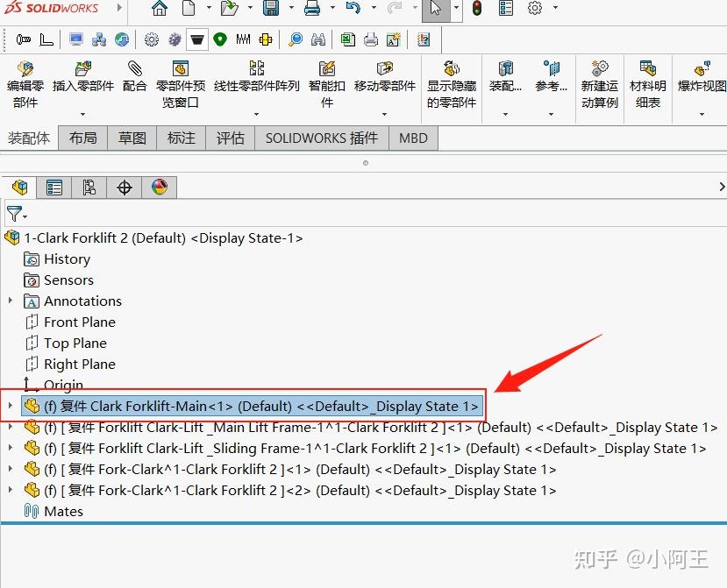Expand the highlighted Clark Forklift-Main component
The image size is (727, 588).
click(x=9, y=406)
